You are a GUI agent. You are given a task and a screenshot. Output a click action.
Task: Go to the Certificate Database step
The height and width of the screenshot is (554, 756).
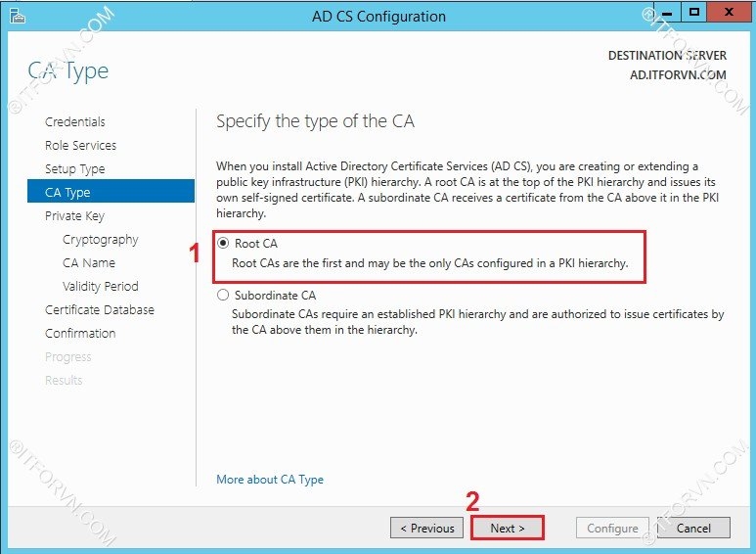(100, 310)
